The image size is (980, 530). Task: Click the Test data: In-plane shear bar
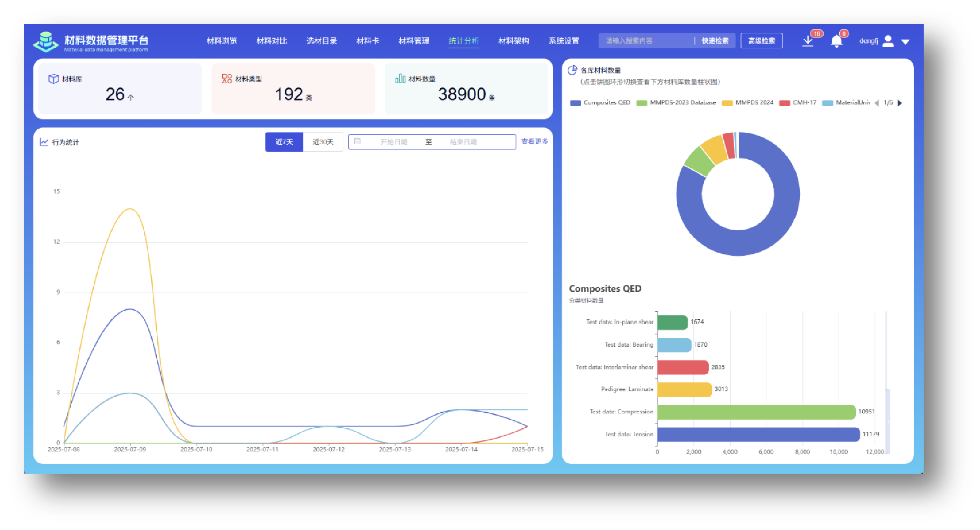[x=673, y=322]
